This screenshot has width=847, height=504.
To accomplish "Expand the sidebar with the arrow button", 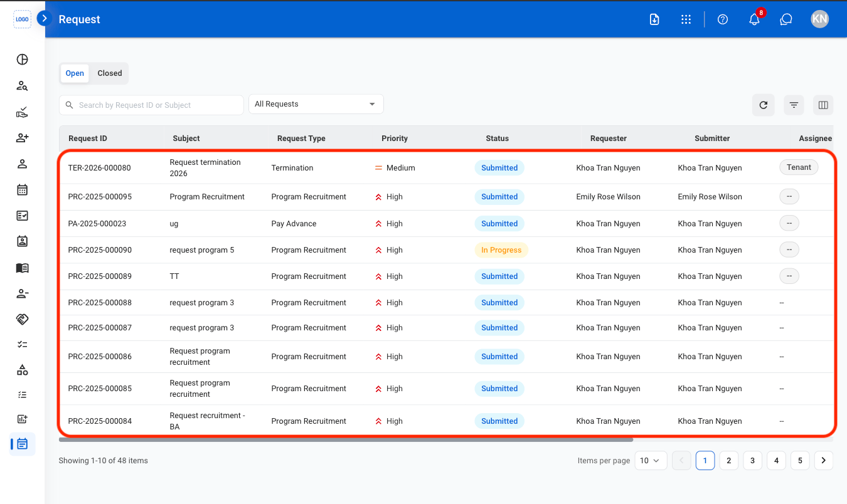I will point(44,18).
